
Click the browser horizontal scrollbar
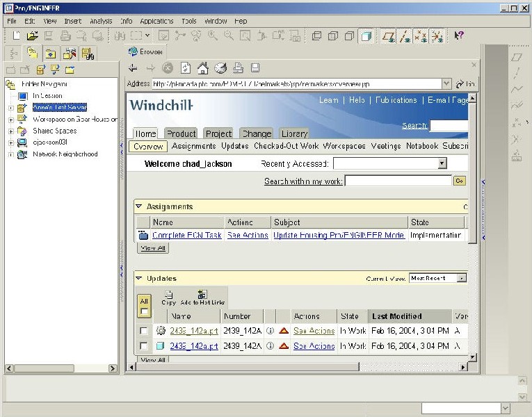coord(248,367)
